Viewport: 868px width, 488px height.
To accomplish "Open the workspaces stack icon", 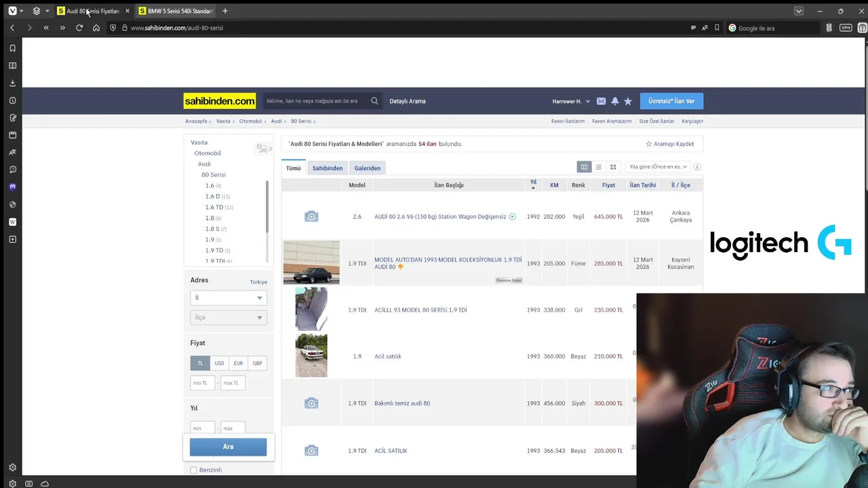I will (37, 11).
